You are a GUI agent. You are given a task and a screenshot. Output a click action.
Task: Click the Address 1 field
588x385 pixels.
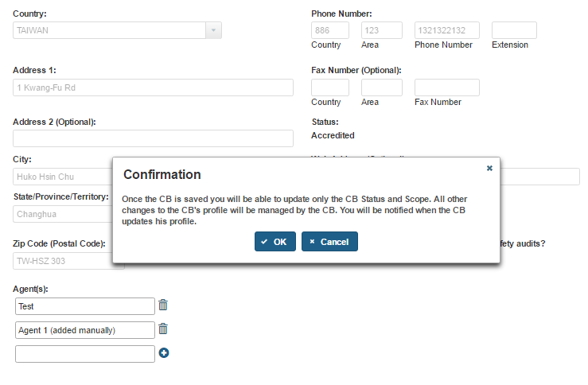154,87
